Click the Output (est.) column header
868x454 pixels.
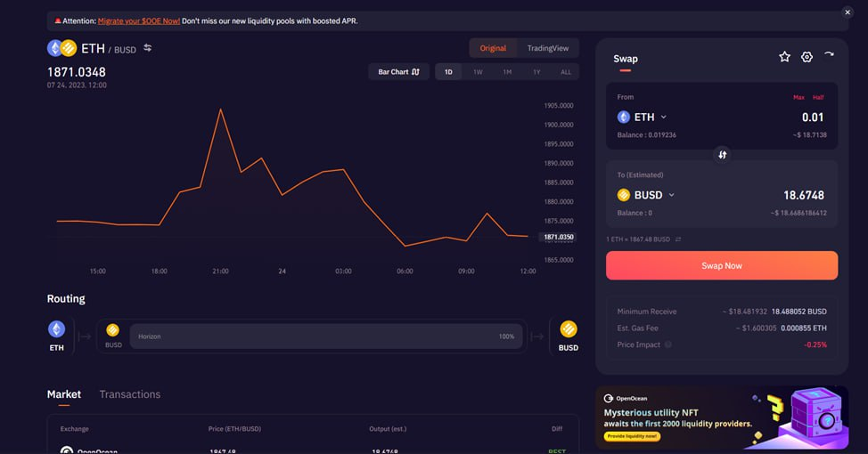tap(388, 428)
